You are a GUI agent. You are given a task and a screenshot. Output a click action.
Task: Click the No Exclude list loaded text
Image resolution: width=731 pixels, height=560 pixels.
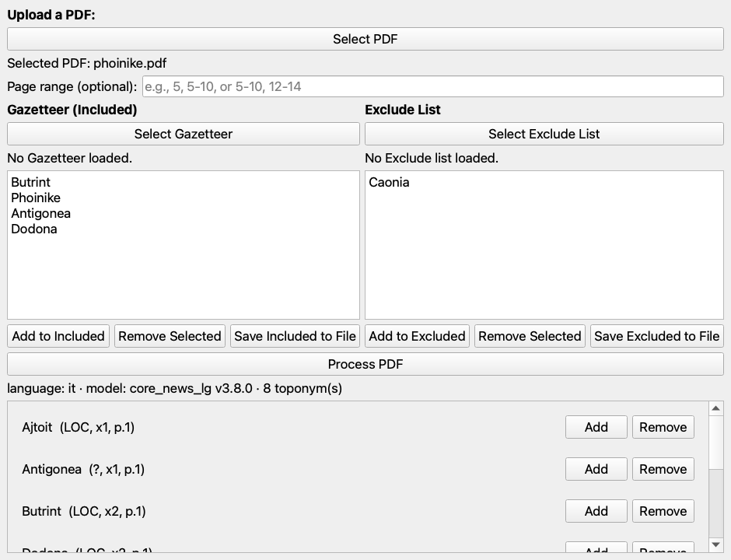click(432, 158)
